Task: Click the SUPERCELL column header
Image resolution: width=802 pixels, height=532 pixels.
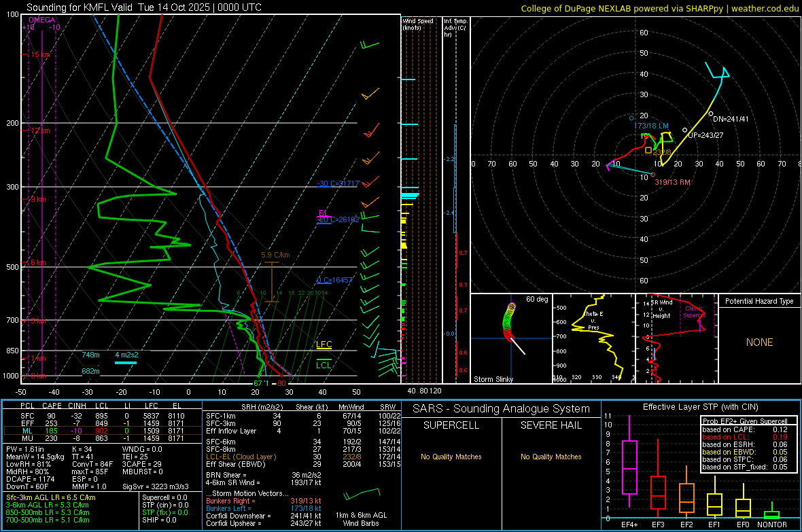Action: (451, 425)
